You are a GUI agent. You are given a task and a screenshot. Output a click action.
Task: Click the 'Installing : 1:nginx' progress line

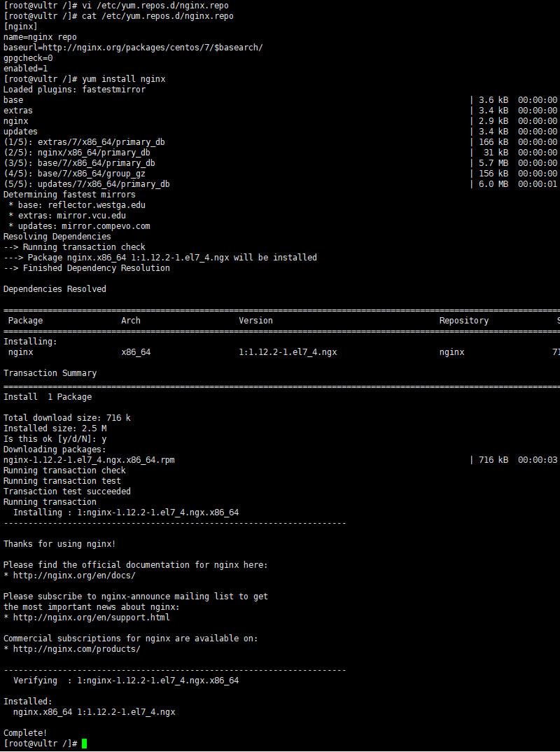pos(126,513)
